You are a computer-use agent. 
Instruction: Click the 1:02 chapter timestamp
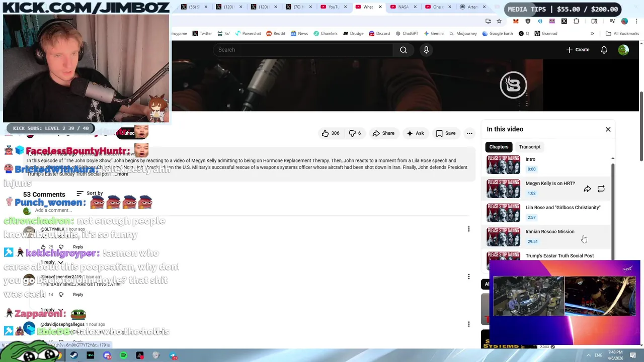pyautogui.click(x=531, y=193)
